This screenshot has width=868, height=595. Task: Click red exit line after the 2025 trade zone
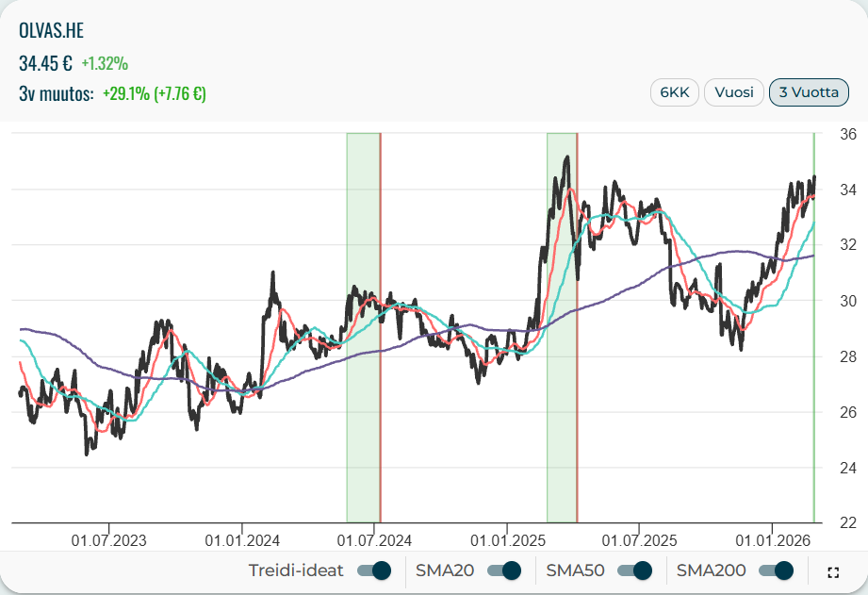(x=577, y=424)
